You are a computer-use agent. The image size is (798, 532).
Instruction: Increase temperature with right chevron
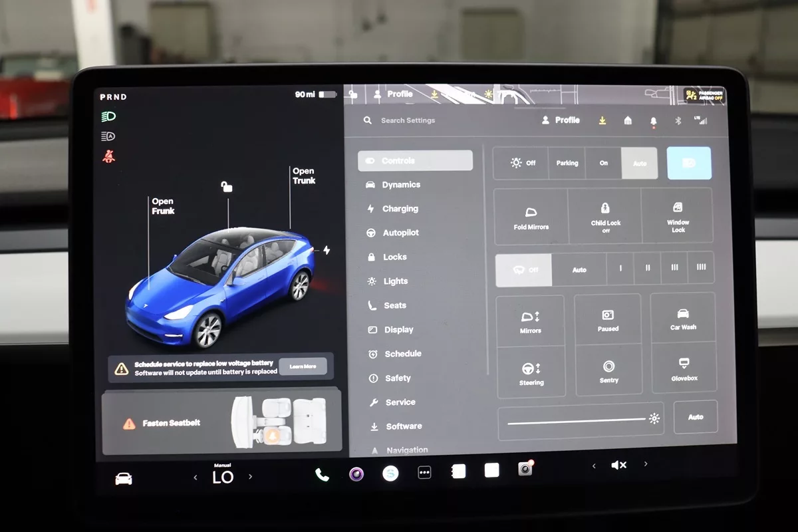click(x=250, y=477)
